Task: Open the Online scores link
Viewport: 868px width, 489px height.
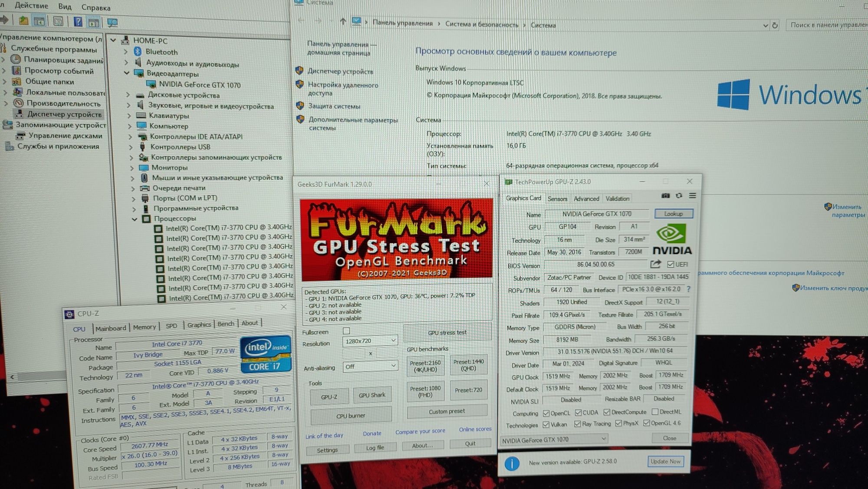Action: (x=475, y=429)
